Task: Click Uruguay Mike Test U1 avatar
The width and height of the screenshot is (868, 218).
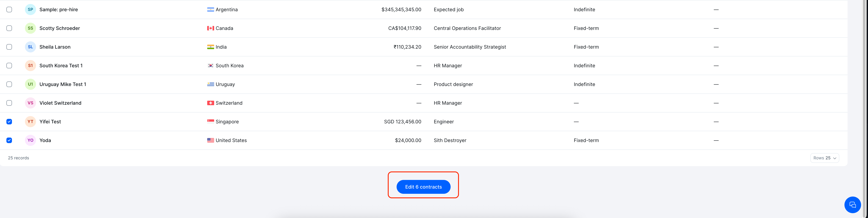Action: pos(30,84)
